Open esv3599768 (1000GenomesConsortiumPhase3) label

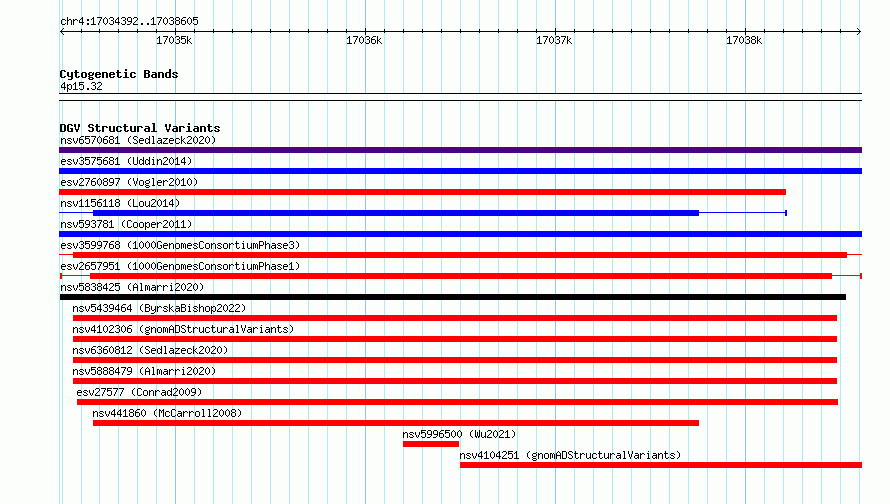point(180,245)
